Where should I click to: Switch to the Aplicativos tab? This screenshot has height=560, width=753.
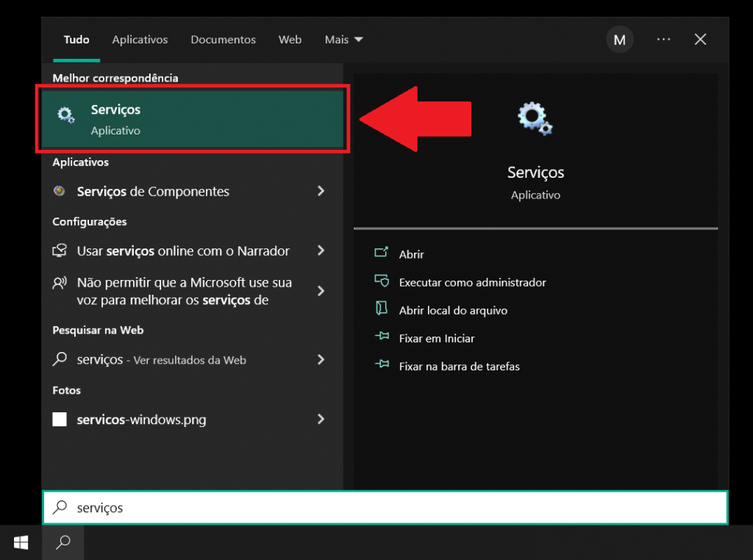140,40
